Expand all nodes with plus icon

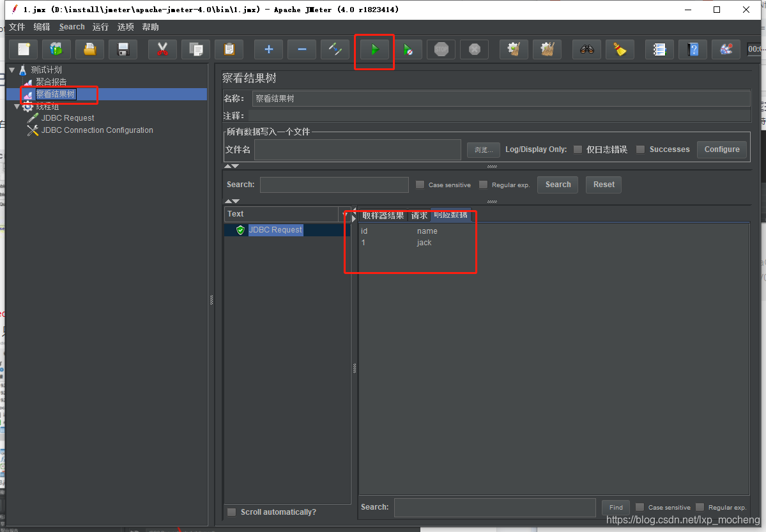click(269, 49)
